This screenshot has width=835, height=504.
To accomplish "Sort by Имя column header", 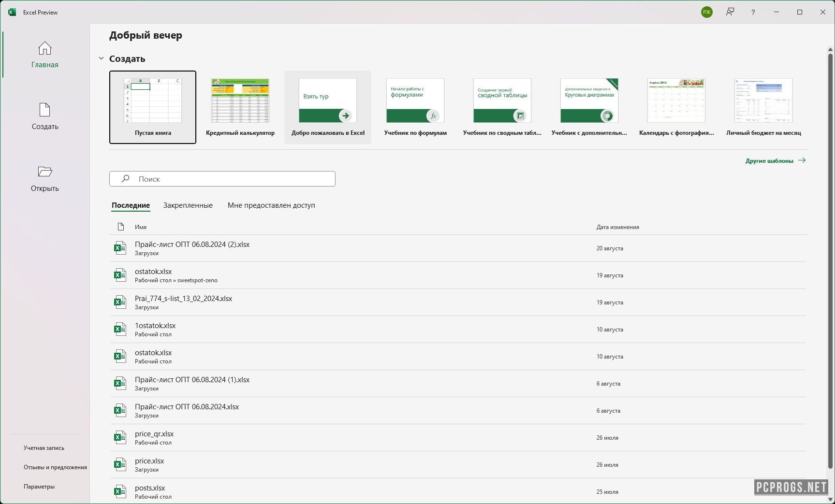I will click(141, 227).
